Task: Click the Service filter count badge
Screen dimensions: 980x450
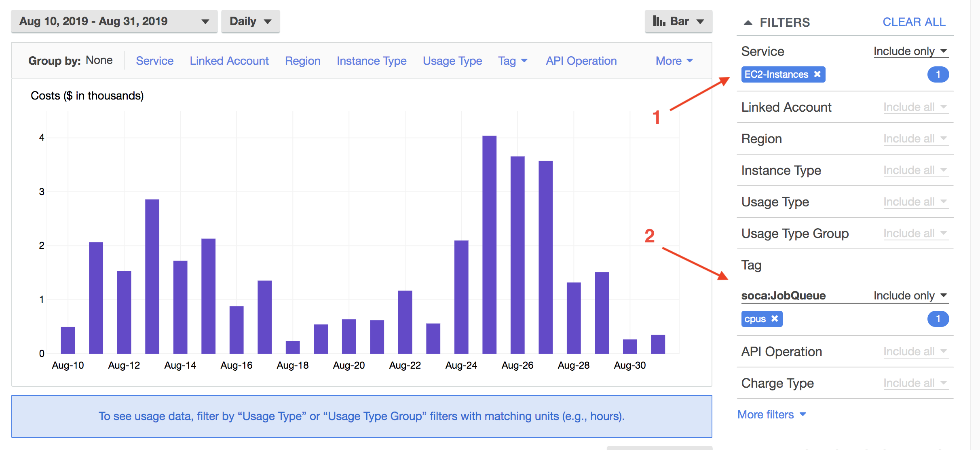Action: (938, 74)
